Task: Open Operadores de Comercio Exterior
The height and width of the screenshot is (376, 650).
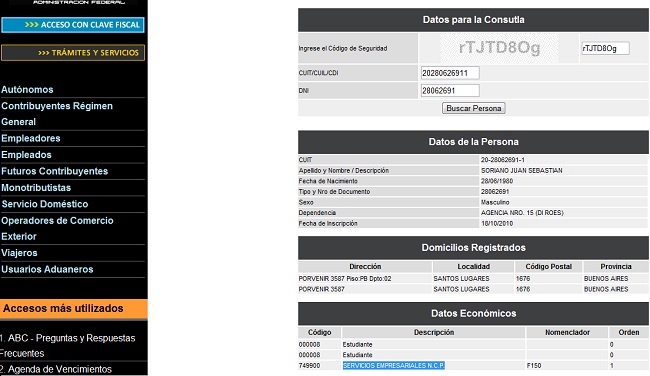Action: click(57, 228)
